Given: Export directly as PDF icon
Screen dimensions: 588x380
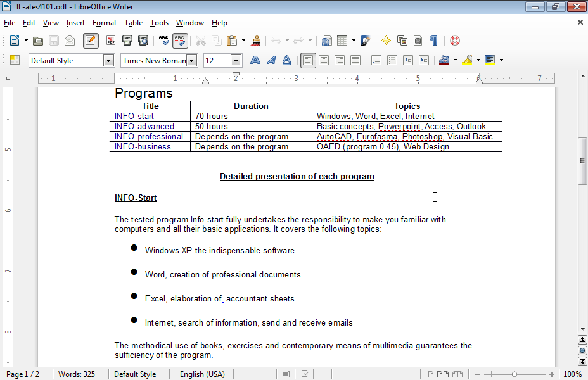Looking at the screenshot, I should [x=111, y=41].
